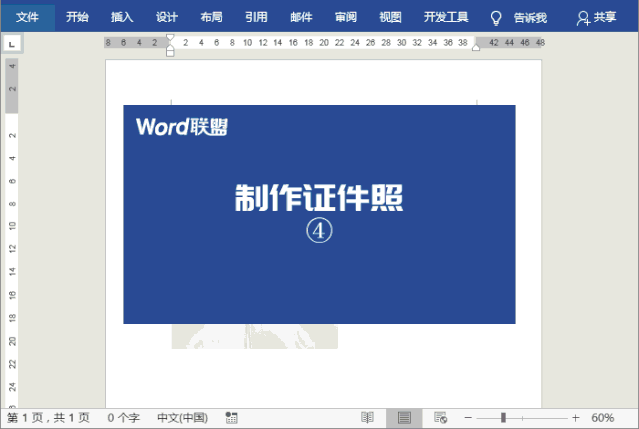Open the 布局 ribbon tab

212,17
